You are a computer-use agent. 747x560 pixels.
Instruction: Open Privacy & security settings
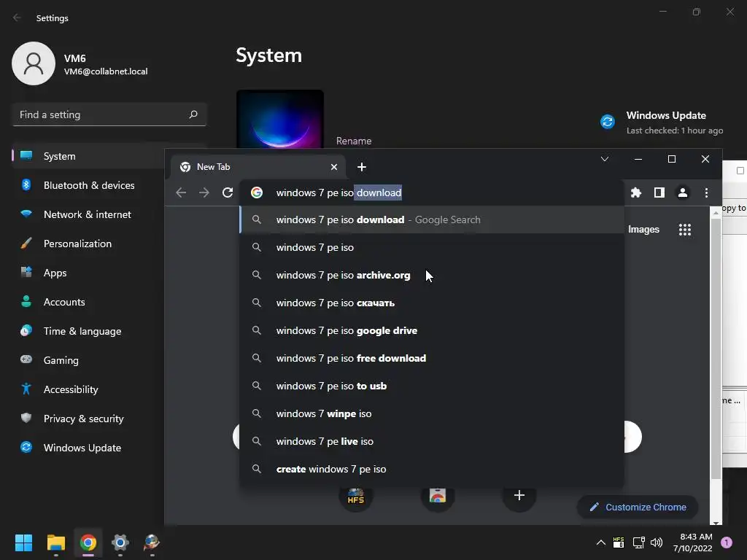click(x=88, y=418)
